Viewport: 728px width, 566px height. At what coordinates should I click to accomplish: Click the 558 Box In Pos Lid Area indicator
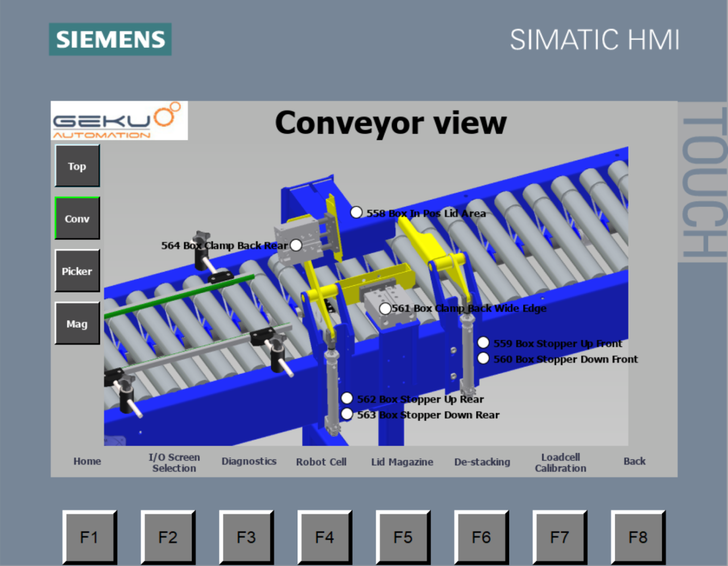[x=356, y=213]
